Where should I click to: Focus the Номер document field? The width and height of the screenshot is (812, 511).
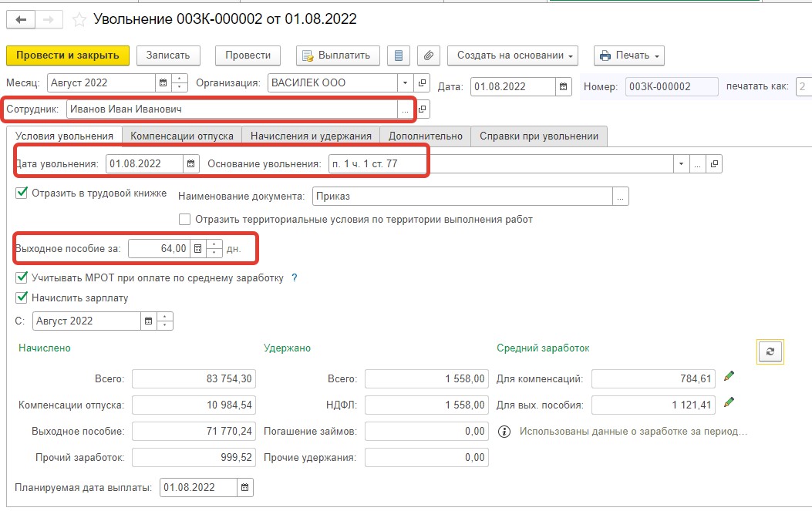(x=672, y=86)
